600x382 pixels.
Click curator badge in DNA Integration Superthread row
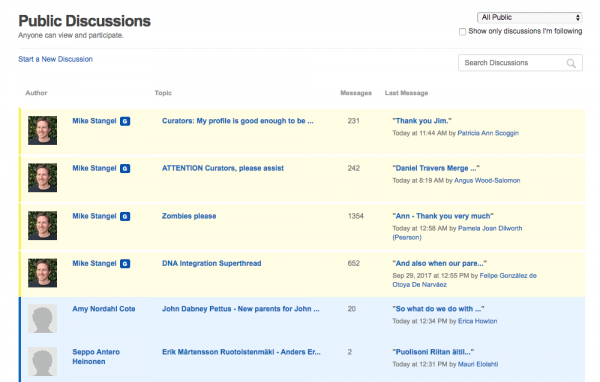click(125, 264)
